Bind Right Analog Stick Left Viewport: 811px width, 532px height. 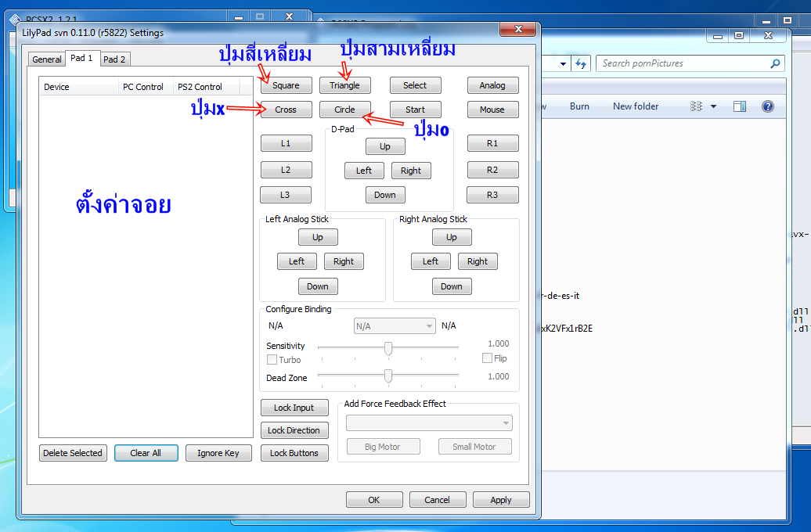pyautogui.click(x=431, y=261)
